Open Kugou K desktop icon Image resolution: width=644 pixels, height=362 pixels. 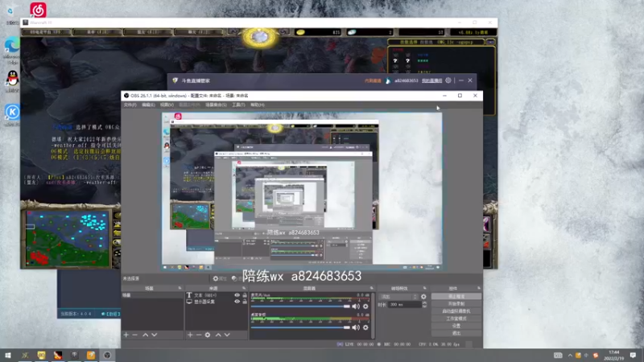point(12,112)
